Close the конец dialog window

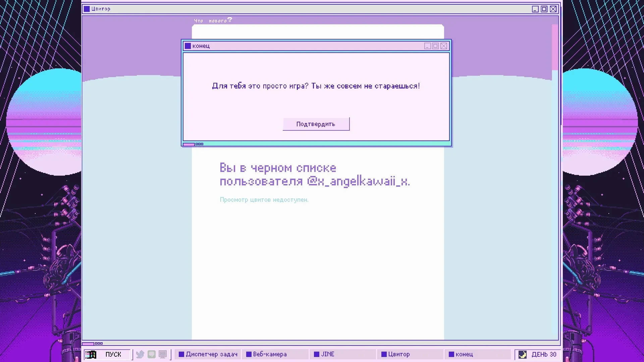pos(444,46)
